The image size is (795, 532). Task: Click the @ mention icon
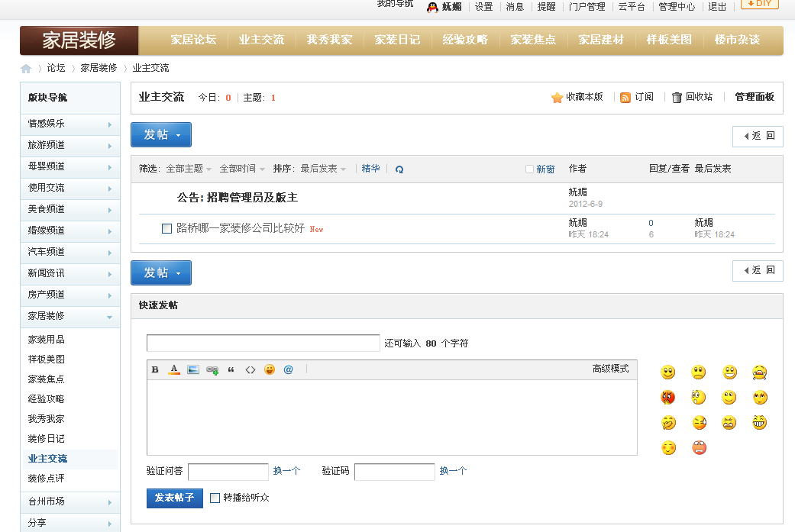pyautogui.click(x=288, y=369)
